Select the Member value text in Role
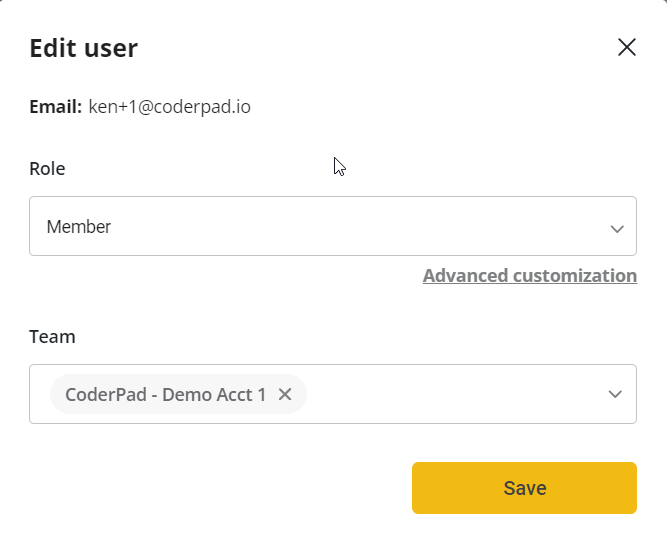Image resolution: width=667 pixels, height=537 pixels. click(79, 227)
